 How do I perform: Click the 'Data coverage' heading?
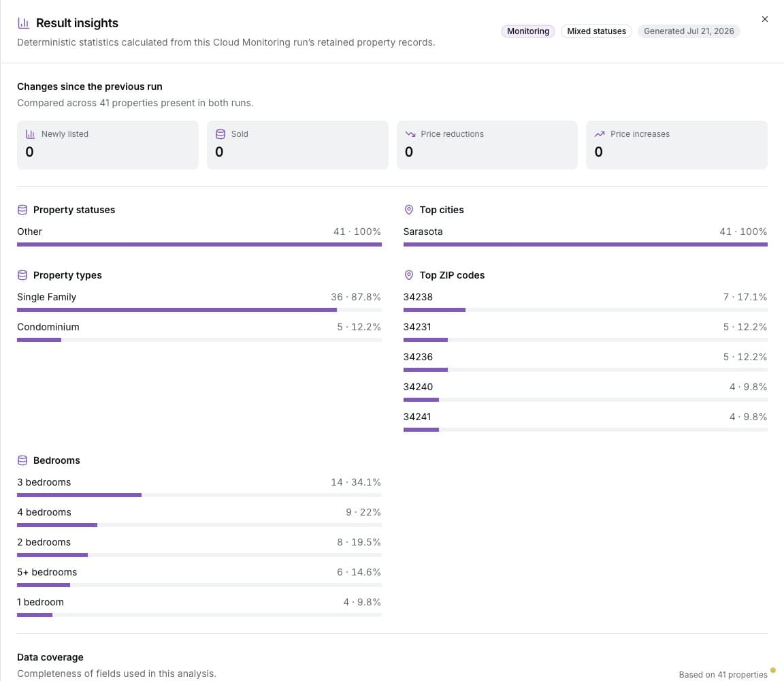50,657
